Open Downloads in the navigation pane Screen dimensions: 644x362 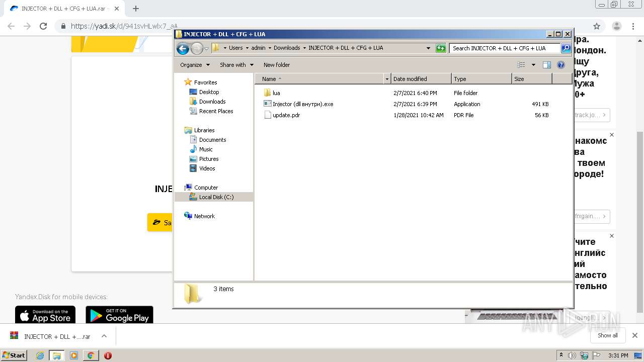pos(207,102)
